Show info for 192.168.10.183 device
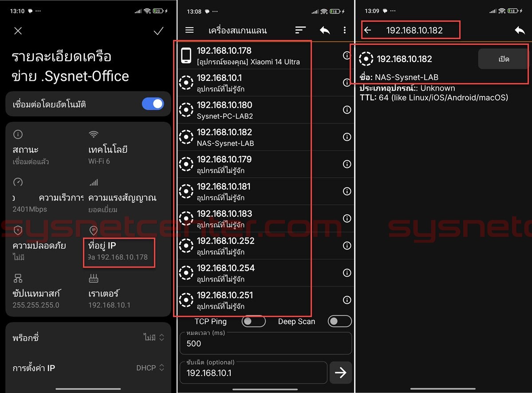The width and height of the screenshot is (532, 393). 347,218
